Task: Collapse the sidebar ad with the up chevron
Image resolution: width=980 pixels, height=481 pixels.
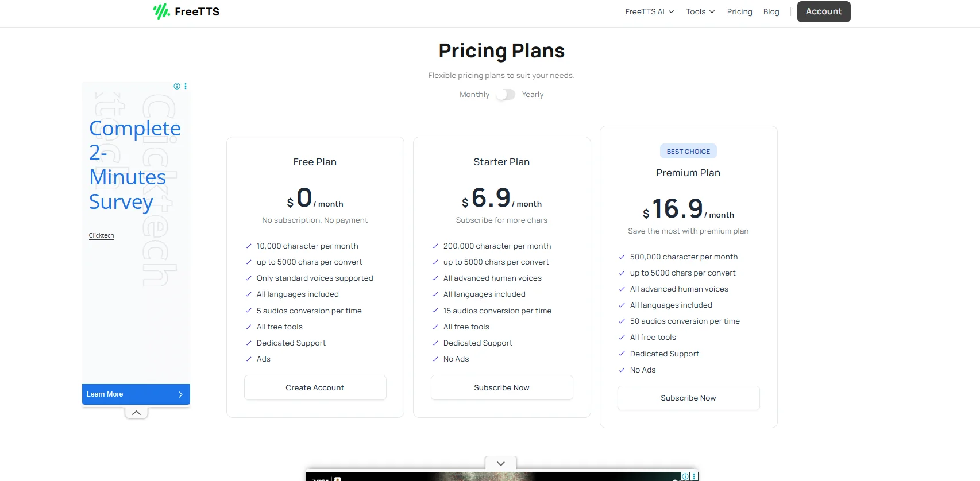Action: (x=136, y=413)
